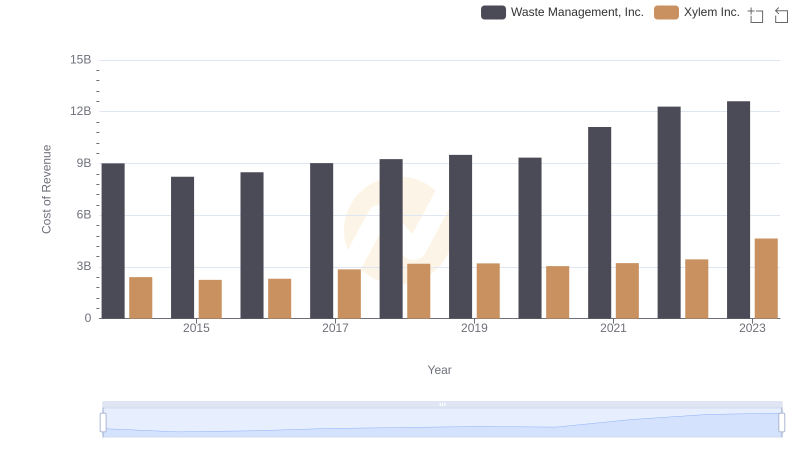Click the 2023 Waste Management bar

pos(738,210)
